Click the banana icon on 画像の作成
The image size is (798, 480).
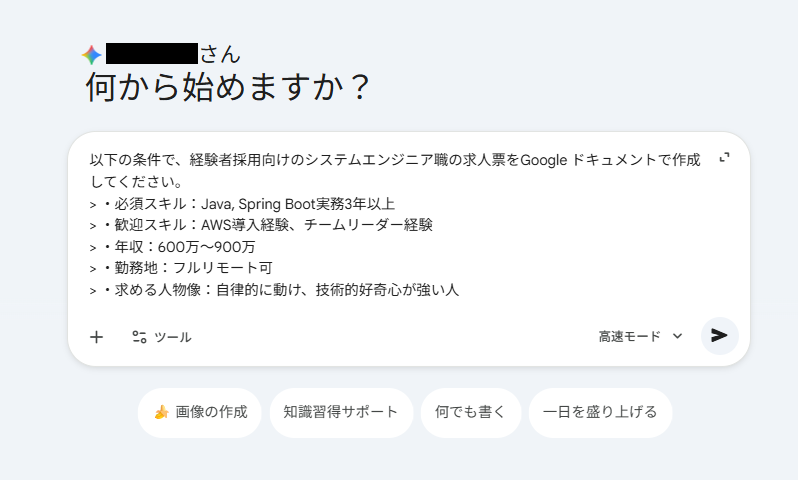tap(161, 412)
